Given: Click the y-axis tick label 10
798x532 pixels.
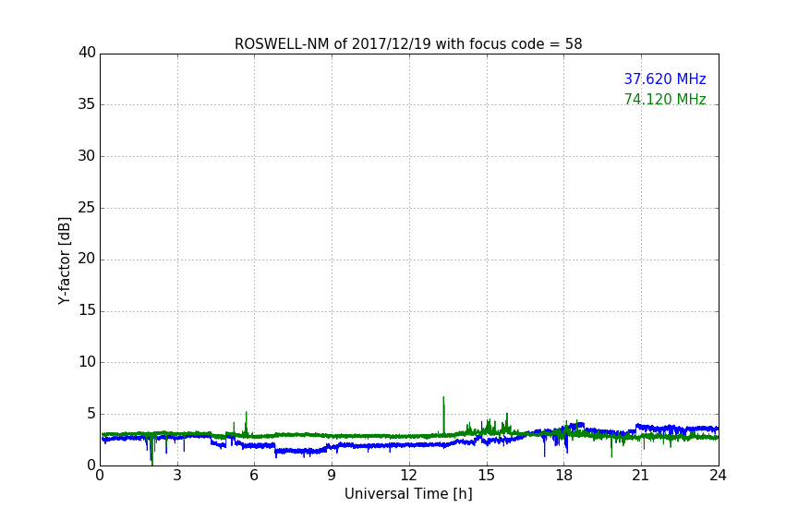Looking at the screenshot, I should [x=87, y=362].
